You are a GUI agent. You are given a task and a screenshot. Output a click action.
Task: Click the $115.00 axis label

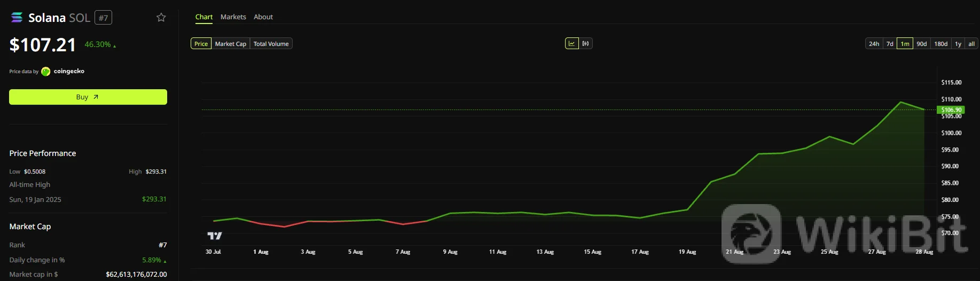[x=951, y=82]
